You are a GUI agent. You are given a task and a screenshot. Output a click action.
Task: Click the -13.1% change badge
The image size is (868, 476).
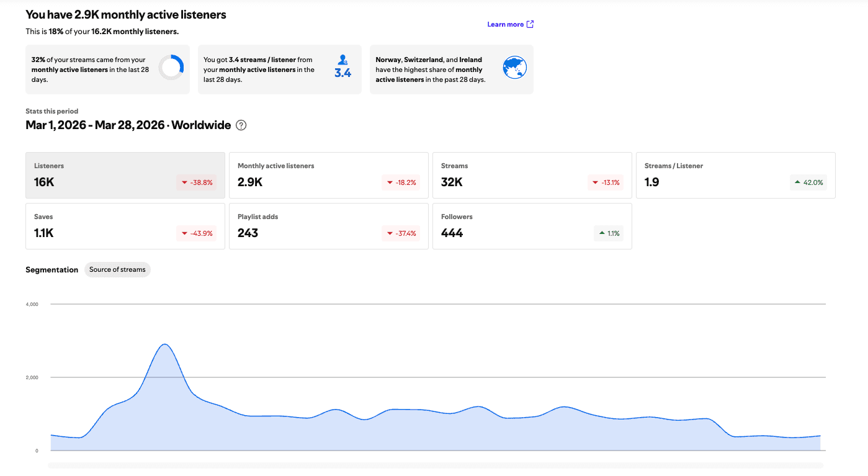click(x=605, y=182)
